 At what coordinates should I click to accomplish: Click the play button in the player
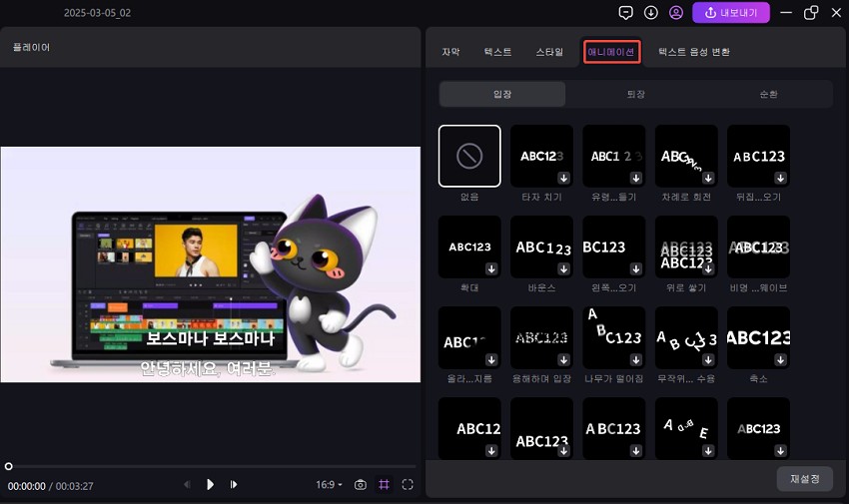210,484
